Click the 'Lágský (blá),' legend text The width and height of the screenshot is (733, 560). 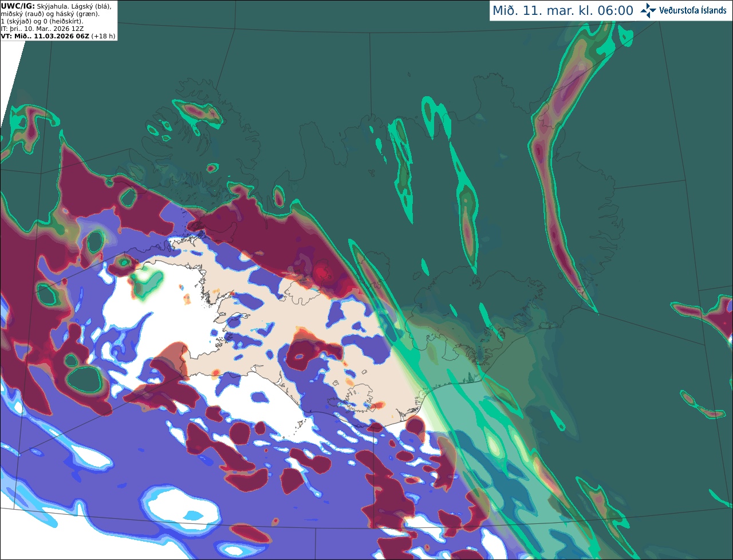pos(91,7)
